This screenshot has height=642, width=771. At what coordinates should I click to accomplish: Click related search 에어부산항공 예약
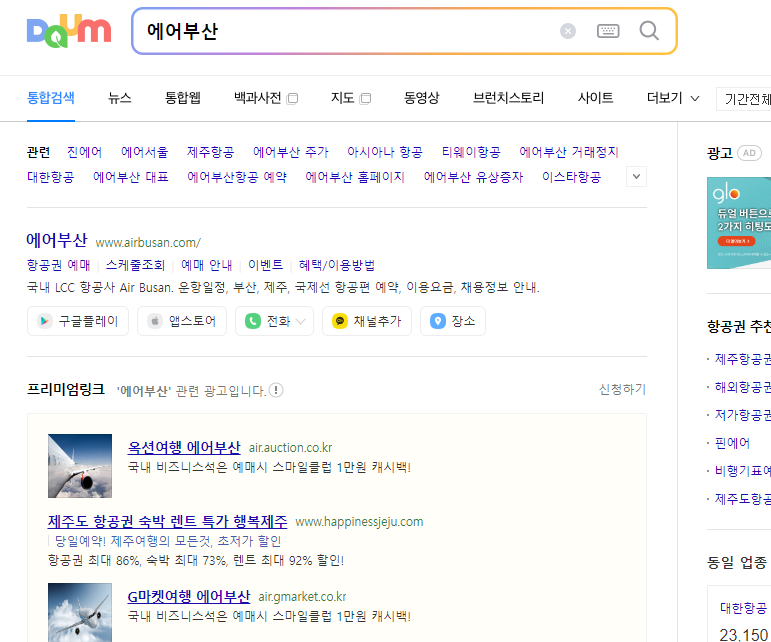point(237,177)
